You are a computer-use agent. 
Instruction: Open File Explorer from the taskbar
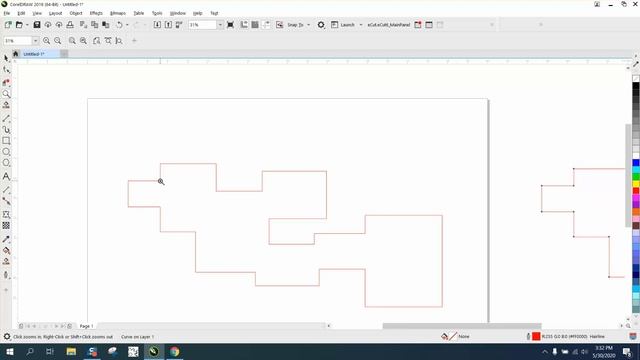click(71, 351)
